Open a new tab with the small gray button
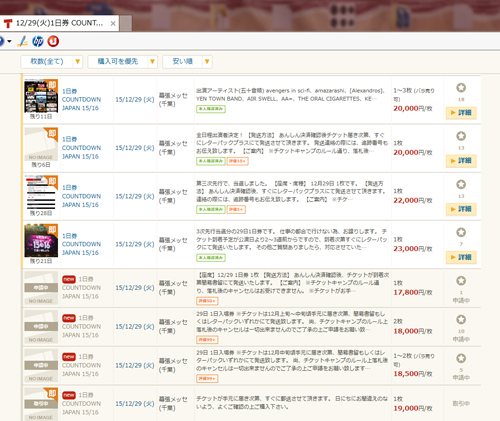500x421 pixels. tap(126, 24)
